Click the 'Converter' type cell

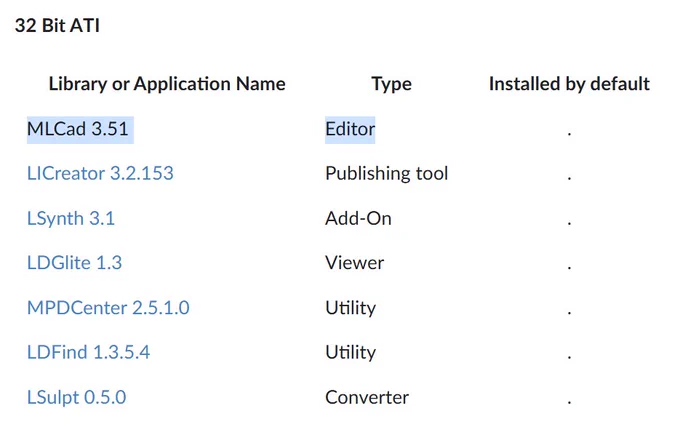point(367,397)
